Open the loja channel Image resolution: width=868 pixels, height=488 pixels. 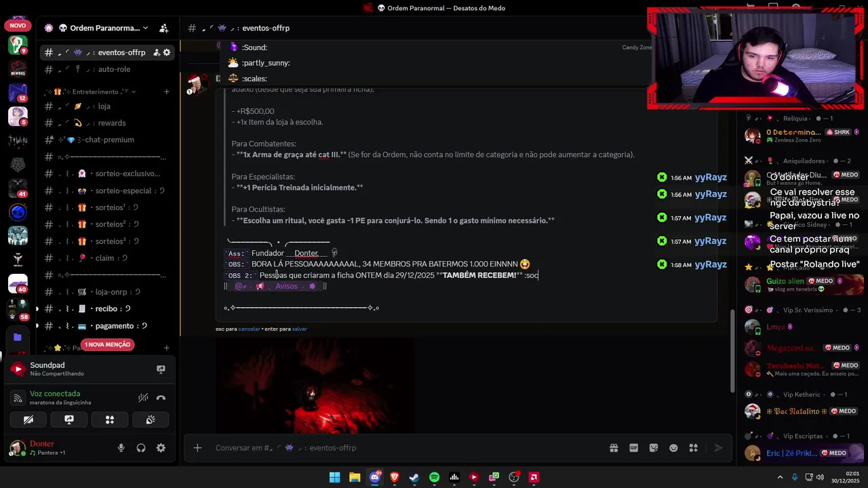coord(107,106)
